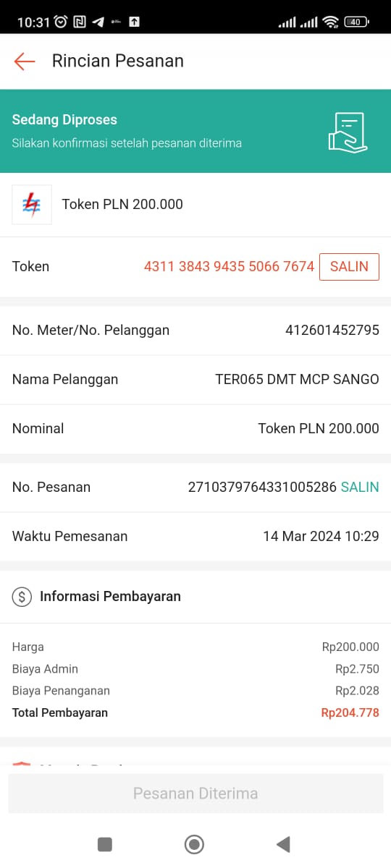
Task: Tap the red SALIN button beside token
Action: (349, 266)
